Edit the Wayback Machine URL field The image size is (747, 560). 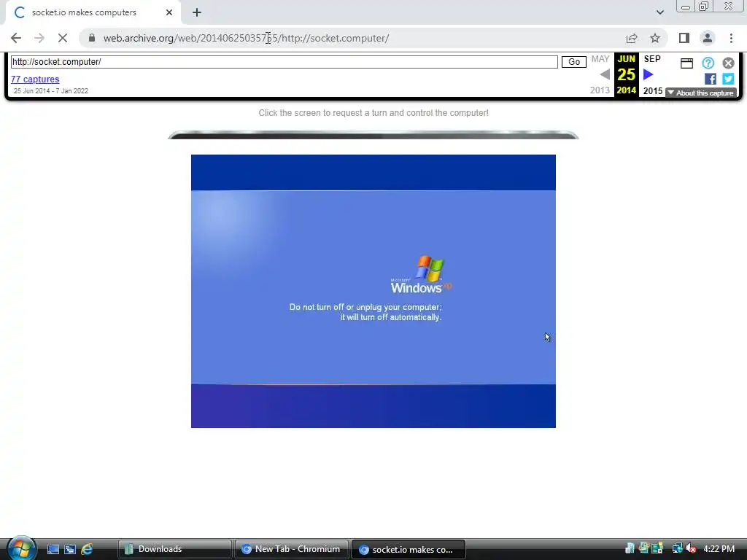point(284,62)
